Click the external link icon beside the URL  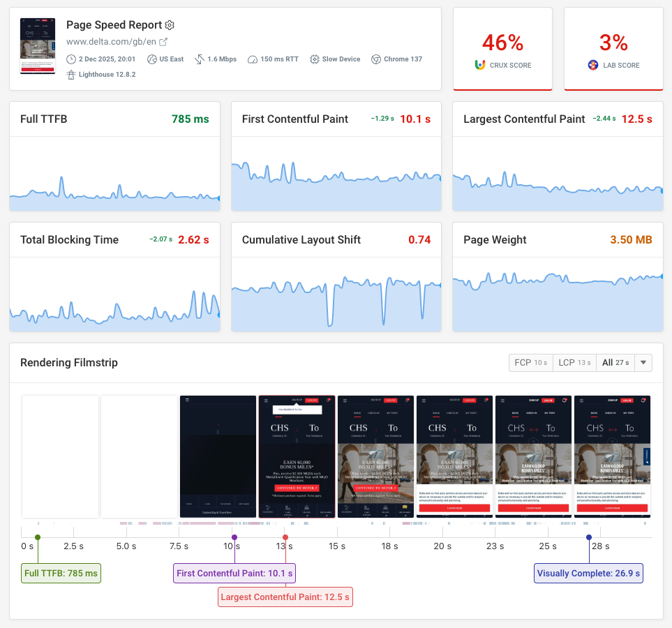163,42
